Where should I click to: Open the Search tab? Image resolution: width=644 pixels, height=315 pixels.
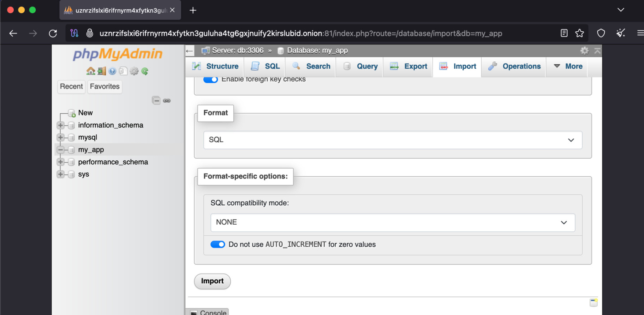point(311,67)
